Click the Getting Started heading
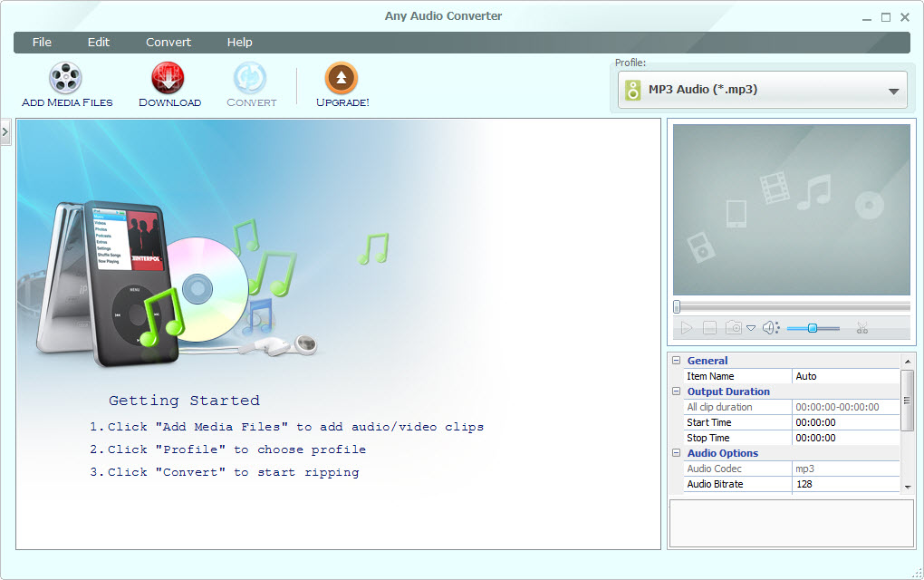The width and height of the screenshot is (924, 580). [x=184, y=401]
